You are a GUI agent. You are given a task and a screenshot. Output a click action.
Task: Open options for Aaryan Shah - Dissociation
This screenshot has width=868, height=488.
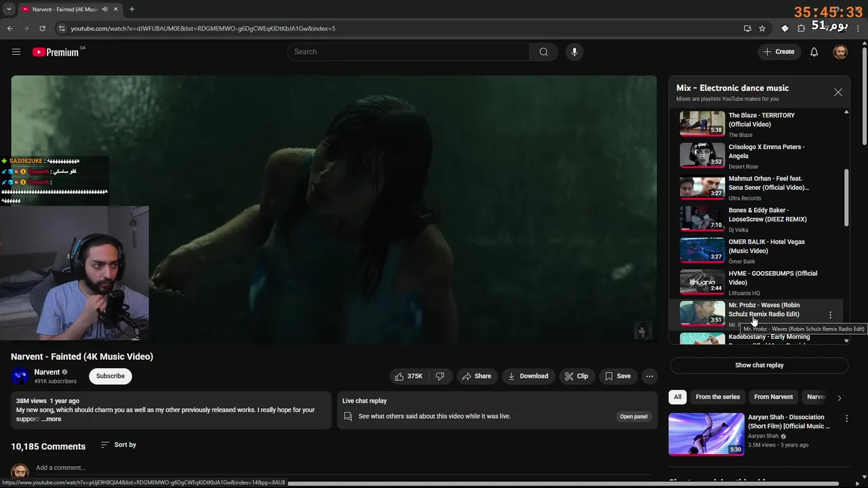[x=846, y=419]
